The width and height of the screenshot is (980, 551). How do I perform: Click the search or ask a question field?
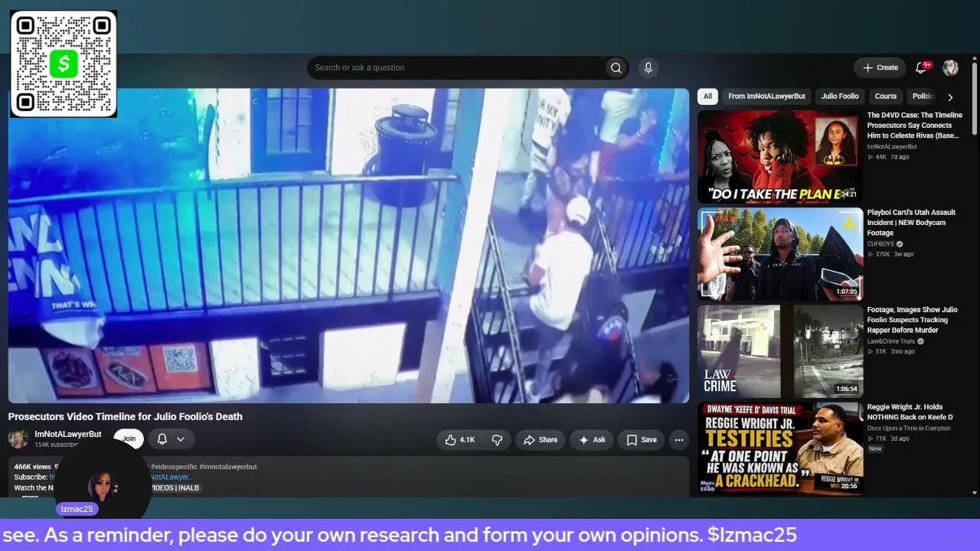click(x=456, y=68)
